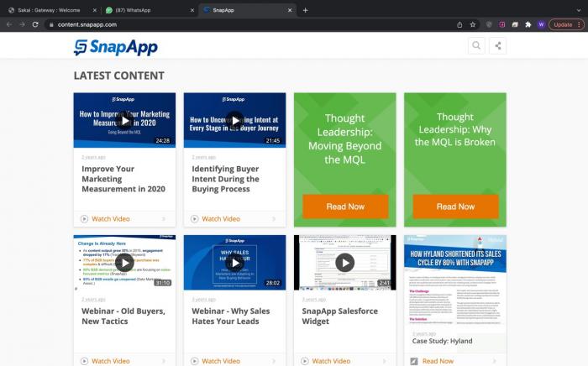The height and width of the screenshot is (366, 588).
Task: Go forward with browser forward arrow
Action: (22, 24)
